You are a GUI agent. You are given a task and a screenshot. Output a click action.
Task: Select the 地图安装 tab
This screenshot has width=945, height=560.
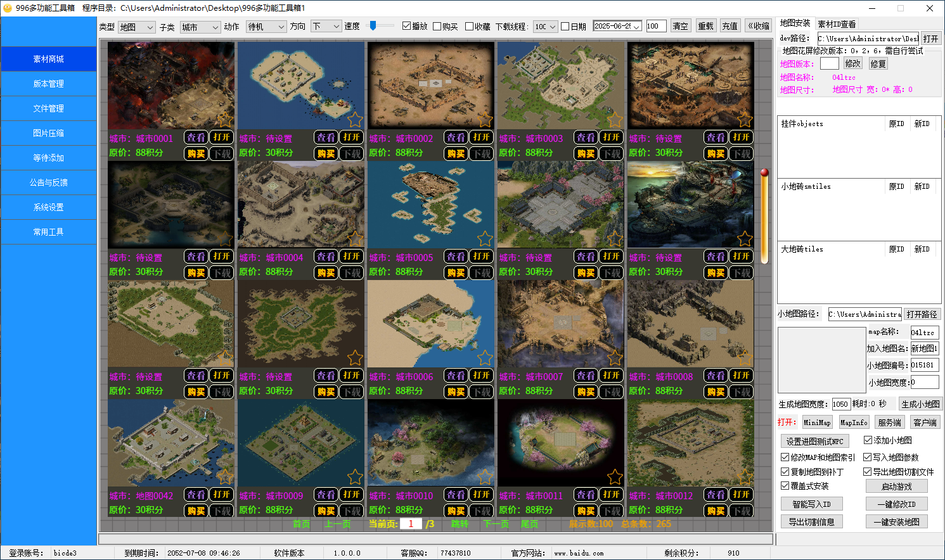(795, 23)
